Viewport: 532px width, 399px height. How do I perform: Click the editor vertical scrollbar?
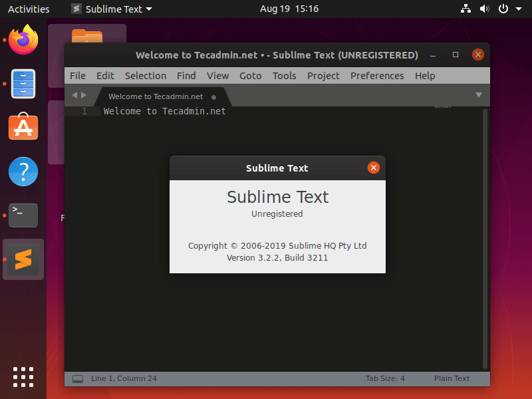click(x=485, y=239)
